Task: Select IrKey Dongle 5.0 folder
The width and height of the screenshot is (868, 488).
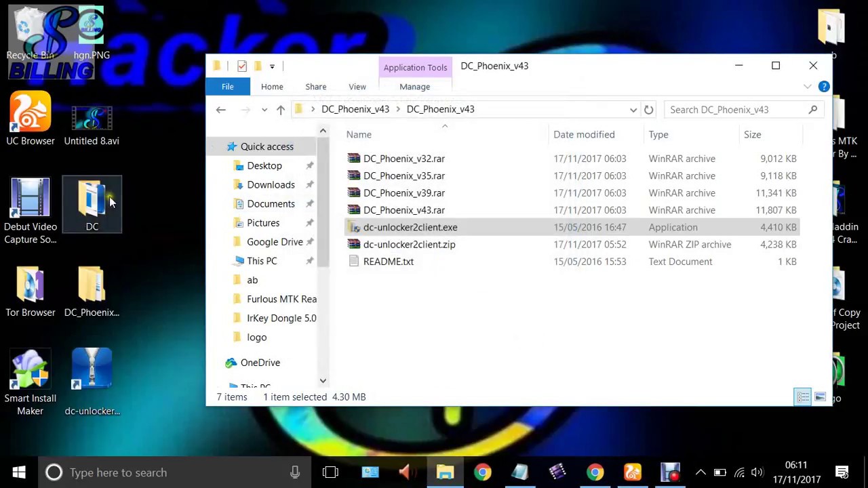Action: click(281, 318)
